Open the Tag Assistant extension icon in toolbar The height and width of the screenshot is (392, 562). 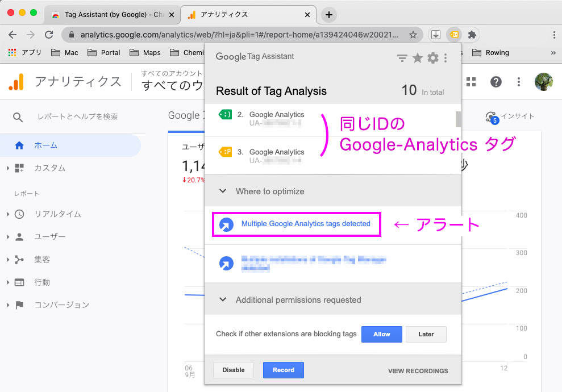454,35
